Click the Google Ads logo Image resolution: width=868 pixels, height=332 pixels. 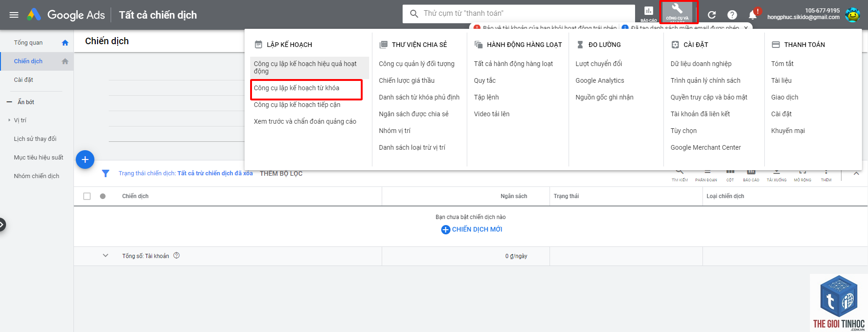(x=66, y=15)
